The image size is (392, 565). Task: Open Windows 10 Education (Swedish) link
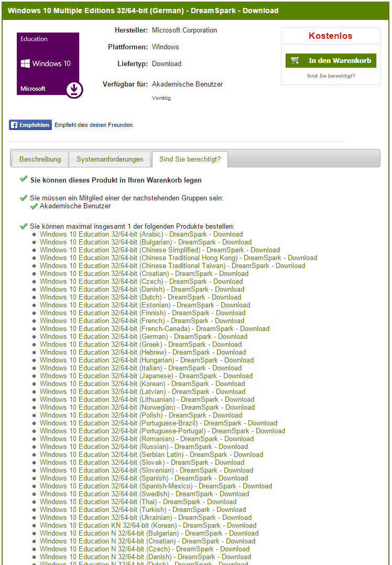(144, 494)
